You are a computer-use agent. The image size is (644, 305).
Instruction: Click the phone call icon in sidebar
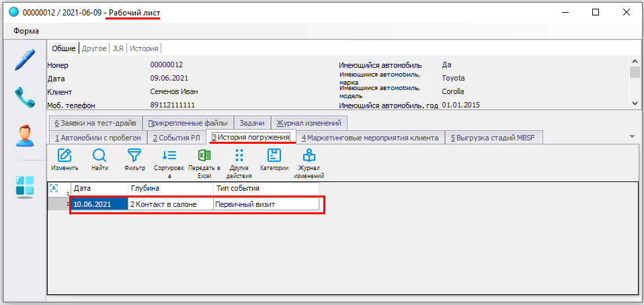click(x=24, y=98)
